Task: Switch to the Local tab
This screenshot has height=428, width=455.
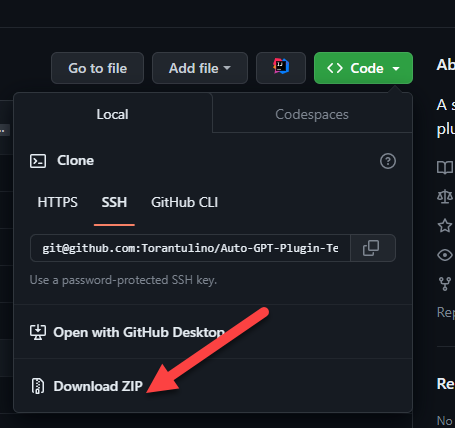Action: [113, 114]
